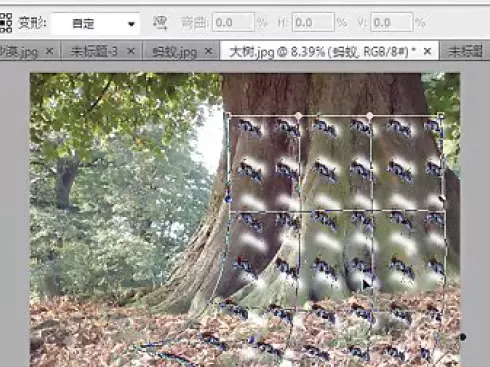The height and width of the screenshot is (367, 490).
Task: Close the 沙漠.jpg document tab
Action: pos(49,51)
